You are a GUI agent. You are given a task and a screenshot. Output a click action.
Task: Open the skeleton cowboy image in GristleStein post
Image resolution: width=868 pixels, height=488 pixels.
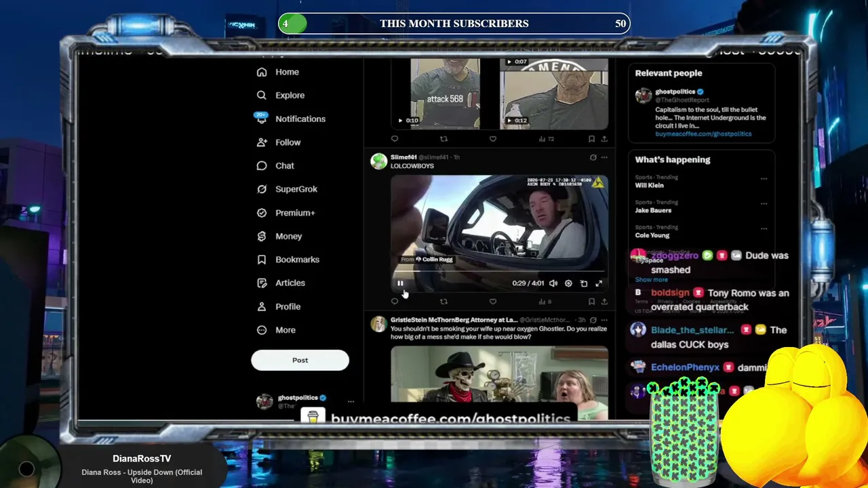coord(499,374)
